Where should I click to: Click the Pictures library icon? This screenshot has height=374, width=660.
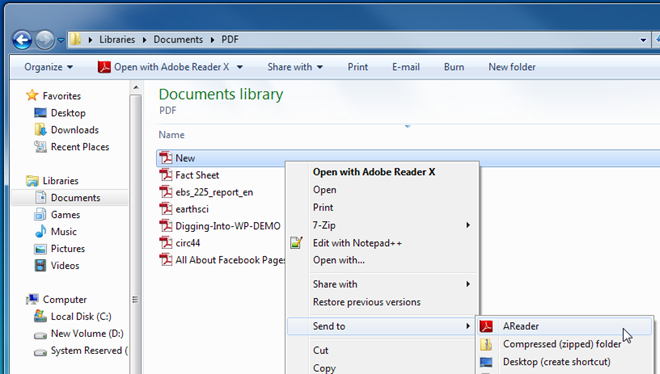(x=40, y=249)
